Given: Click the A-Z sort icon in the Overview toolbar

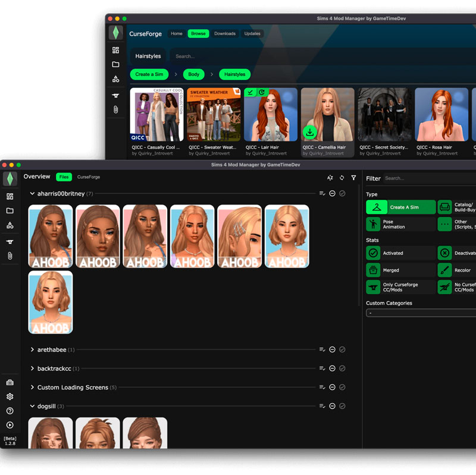Looking at the screenshot, I should (x=330, y=178).
